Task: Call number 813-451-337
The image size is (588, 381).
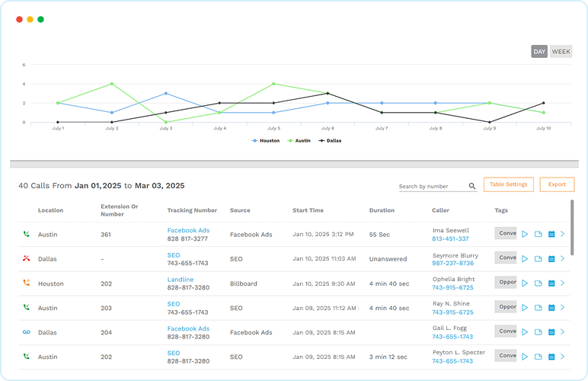Action: coord(450,239)
